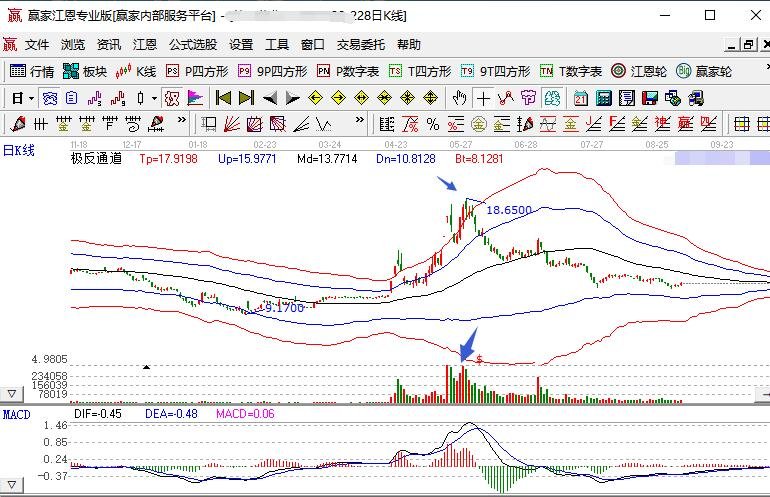The width and height of the screenshot is (770, 497).
Task: Click the flag chart icon
Action: pyautogui.click(x=195, y=99)
